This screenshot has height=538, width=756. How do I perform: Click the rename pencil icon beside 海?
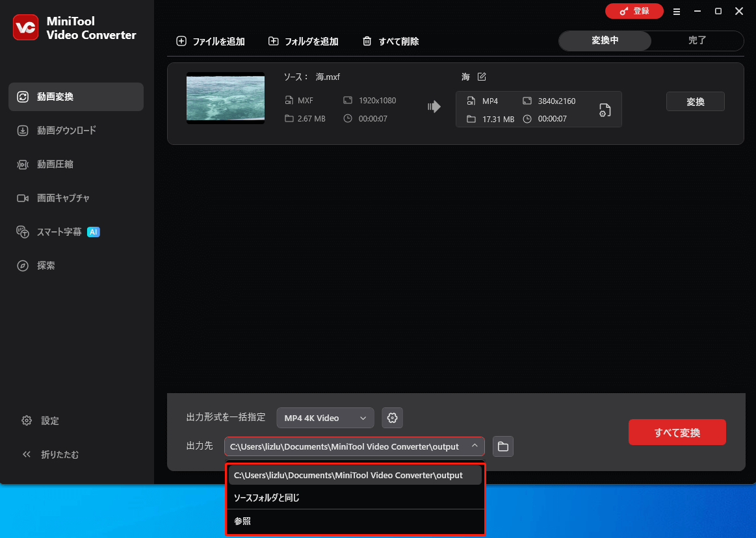482,76
